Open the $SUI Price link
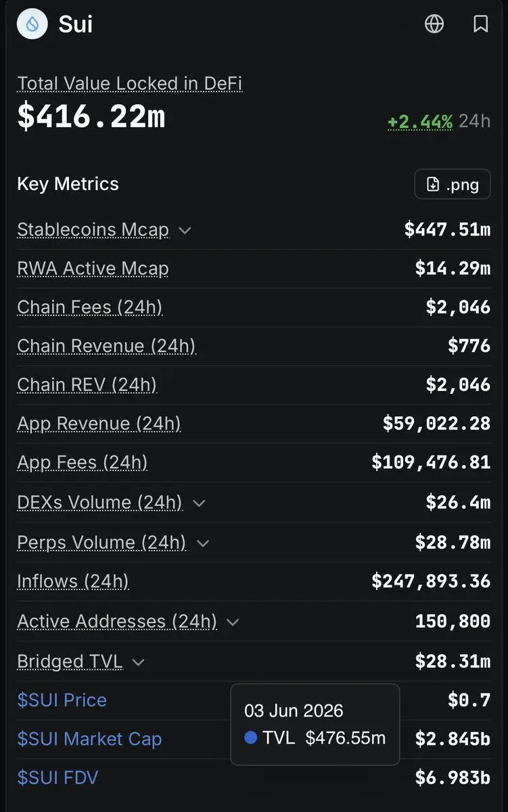The height and width of the screenshot is (812, 508). pyautogui.click(x=62, y=700)
